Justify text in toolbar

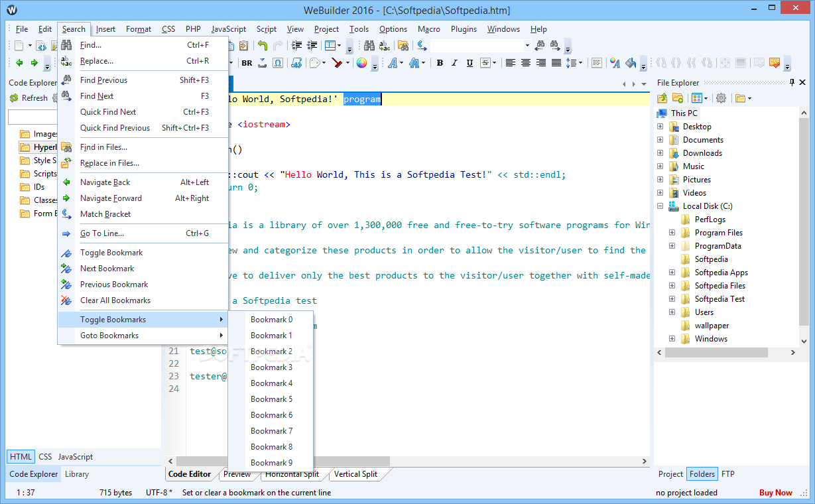click(x=556, y=63)
